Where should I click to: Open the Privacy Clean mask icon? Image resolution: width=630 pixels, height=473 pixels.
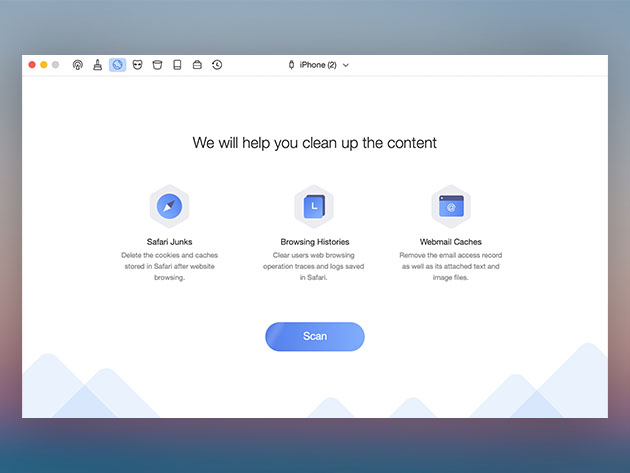(x=137, y=65)
